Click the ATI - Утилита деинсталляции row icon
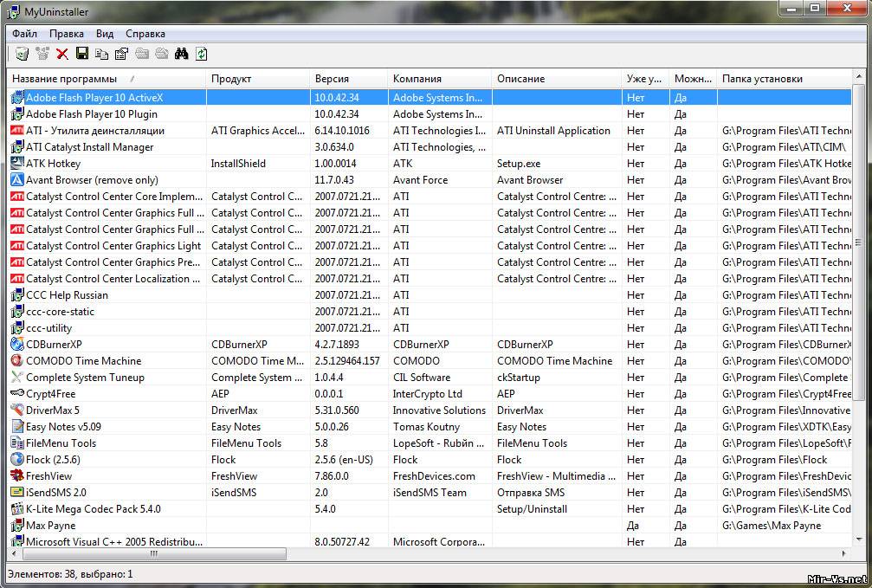This screenshot has height=588, width=872. point(17,131)
